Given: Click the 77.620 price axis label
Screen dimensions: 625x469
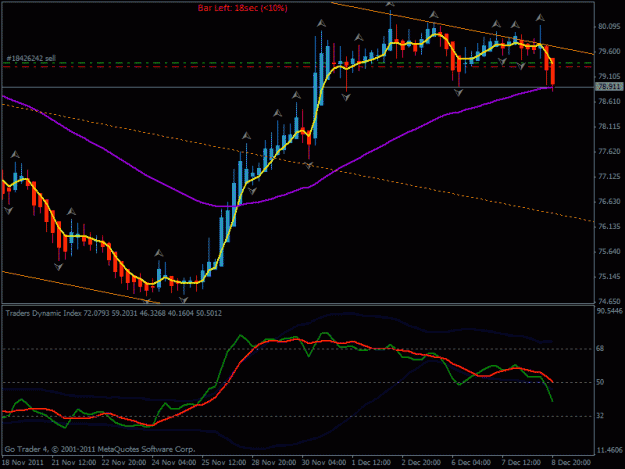Looking at the screenshot, I should (609, 152).
